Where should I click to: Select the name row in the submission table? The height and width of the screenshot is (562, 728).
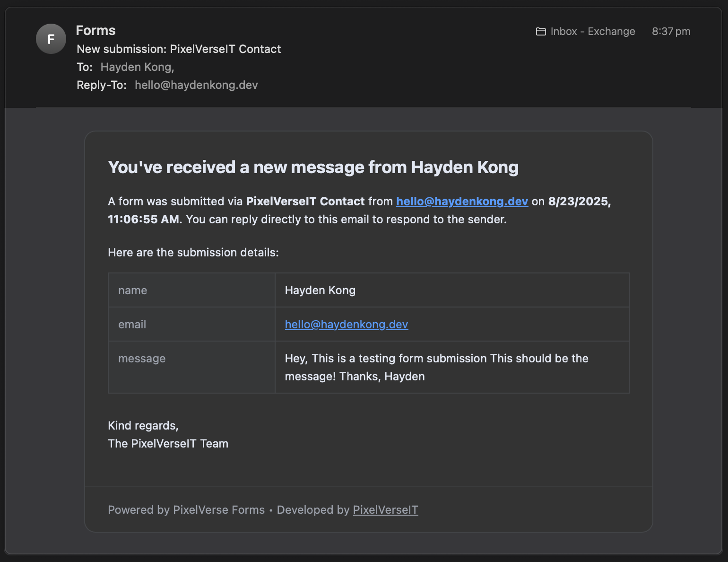coord(132,290)
